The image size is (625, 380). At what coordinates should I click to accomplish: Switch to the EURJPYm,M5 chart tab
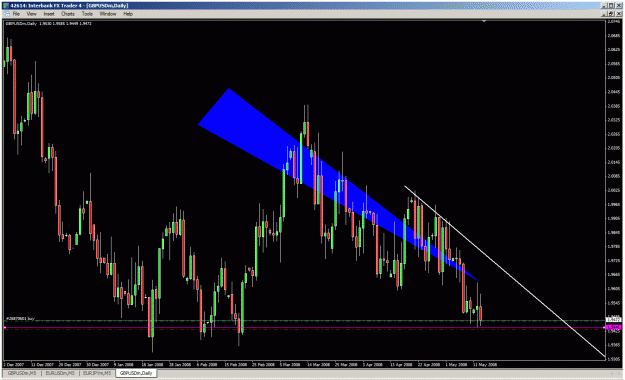[x=97, y=374]
